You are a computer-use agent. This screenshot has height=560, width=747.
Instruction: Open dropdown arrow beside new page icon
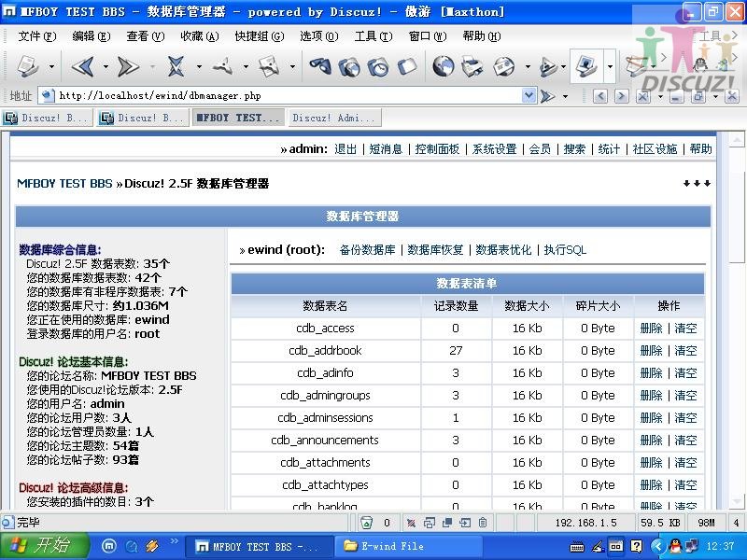(51, 66)
